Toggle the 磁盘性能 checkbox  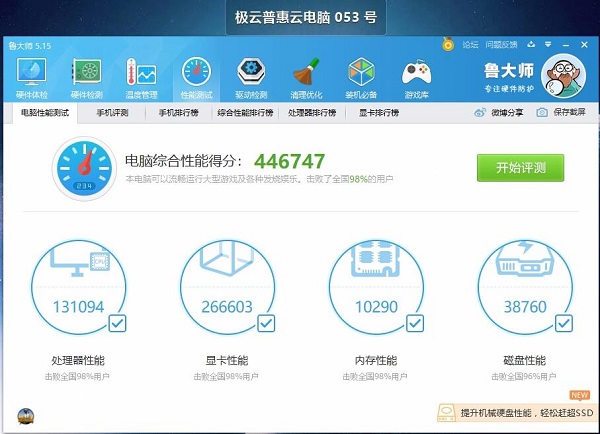click(x=564, y=324)
